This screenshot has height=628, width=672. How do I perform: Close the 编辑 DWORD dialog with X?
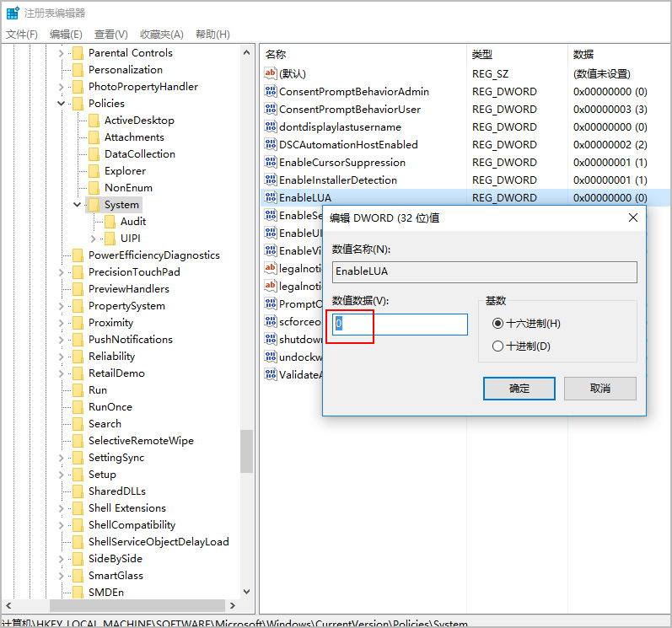[x=632, y=217]
